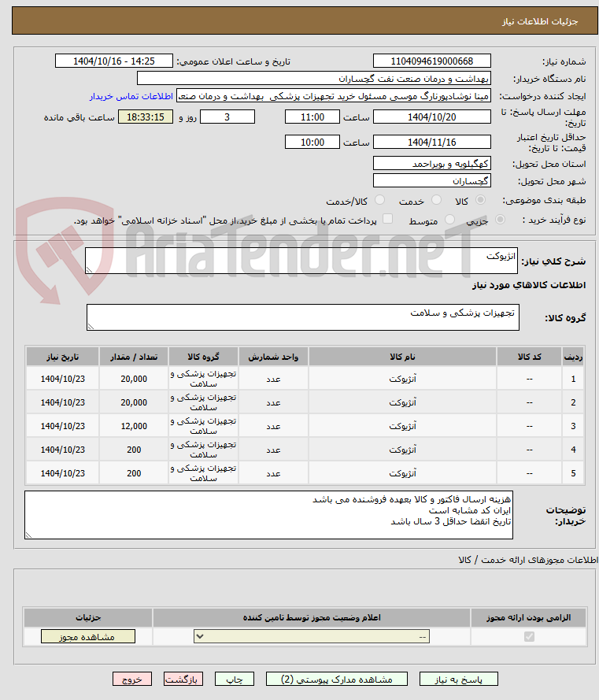Click the مشاهده مجوز button
599x700 pixels.
pos(87,636)
